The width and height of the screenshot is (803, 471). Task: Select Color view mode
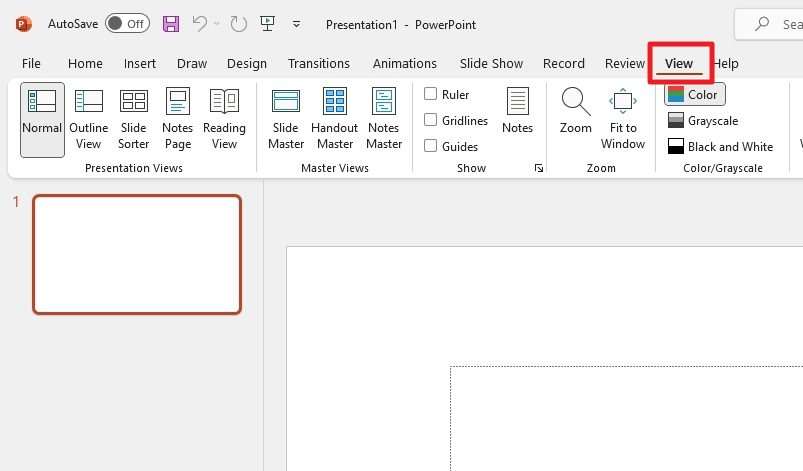point(695,94)
